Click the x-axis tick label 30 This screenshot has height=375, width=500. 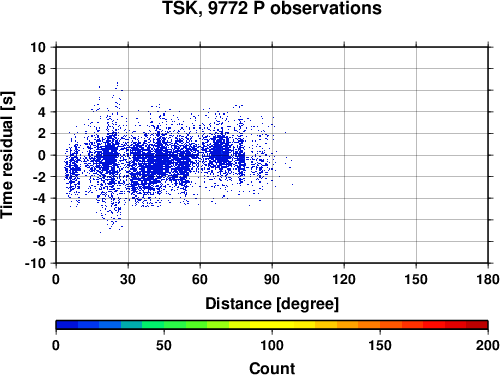[128, 279]
